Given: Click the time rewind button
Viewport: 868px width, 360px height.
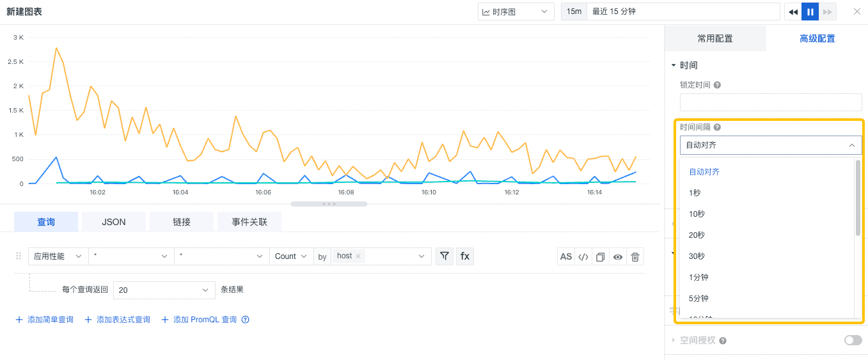Looking at the screenshot, I should click(x=793, y=12).
